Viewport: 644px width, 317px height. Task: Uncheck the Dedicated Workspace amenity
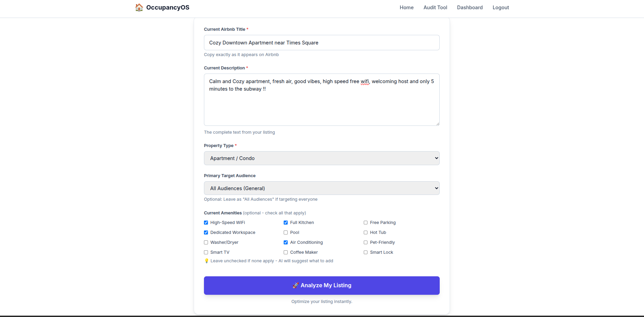pyautogui.click(x=206, y=232)
